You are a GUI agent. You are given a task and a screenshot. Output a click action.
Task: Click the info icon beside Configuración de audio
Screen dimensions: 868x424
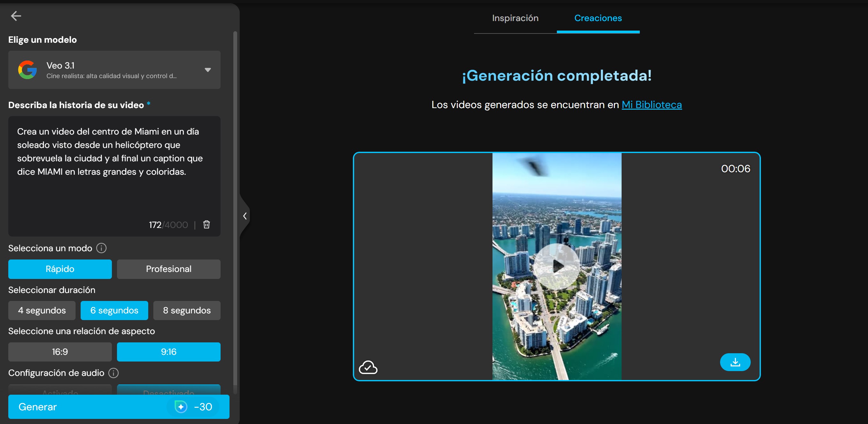pos(113,373)
